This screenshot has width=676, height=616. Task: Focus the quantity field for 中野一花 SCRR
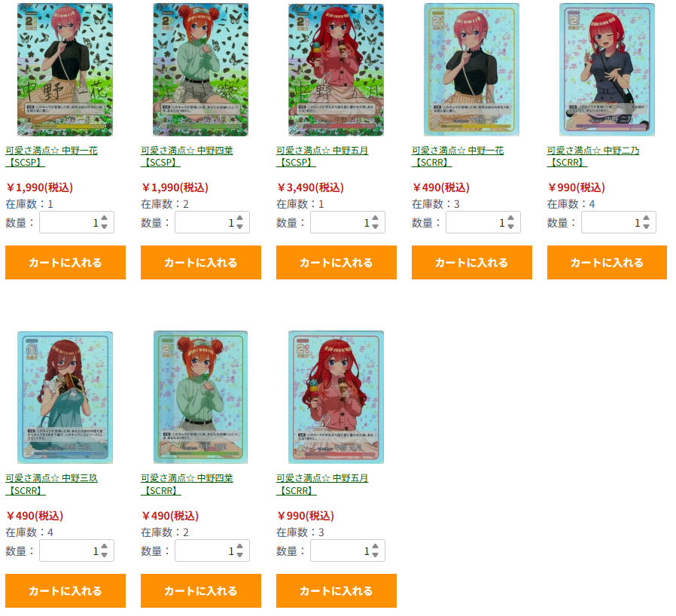483,223
